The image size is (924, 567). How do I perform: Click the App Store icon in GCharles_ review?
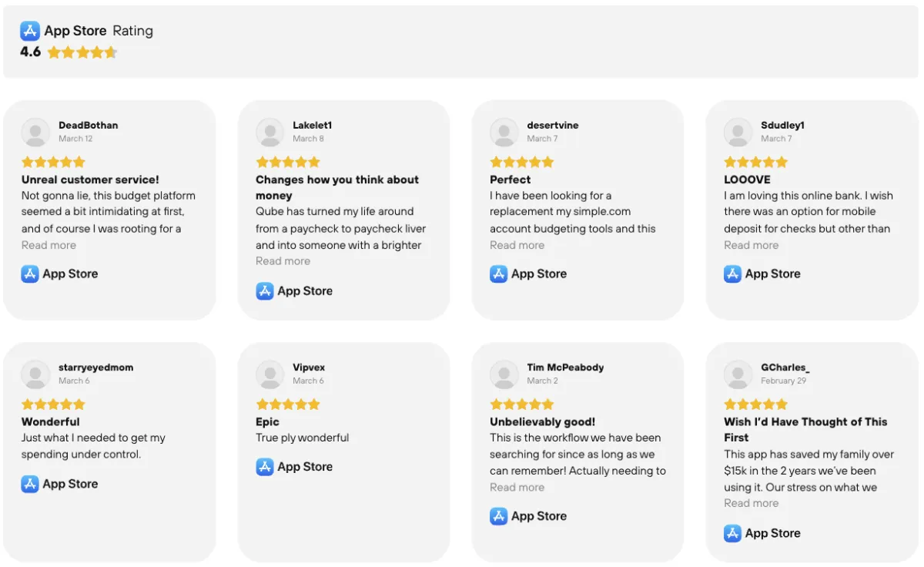733,533
